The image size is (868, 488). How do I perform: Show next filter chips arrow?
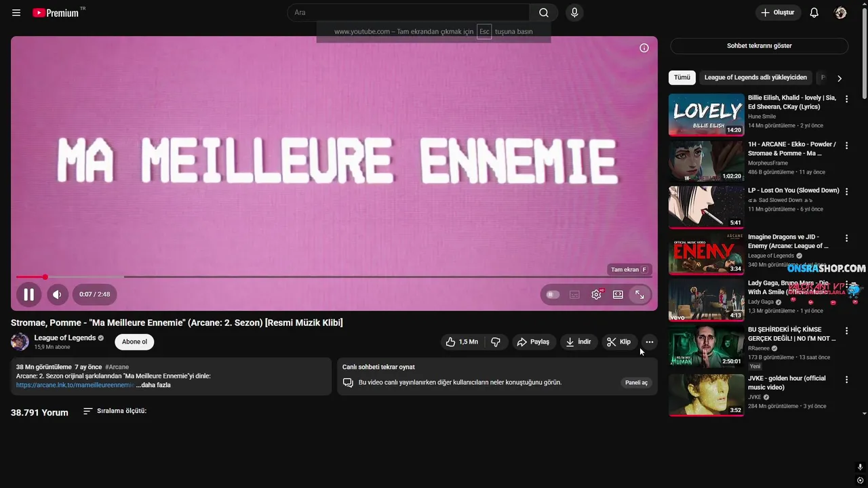pos(840,78)
